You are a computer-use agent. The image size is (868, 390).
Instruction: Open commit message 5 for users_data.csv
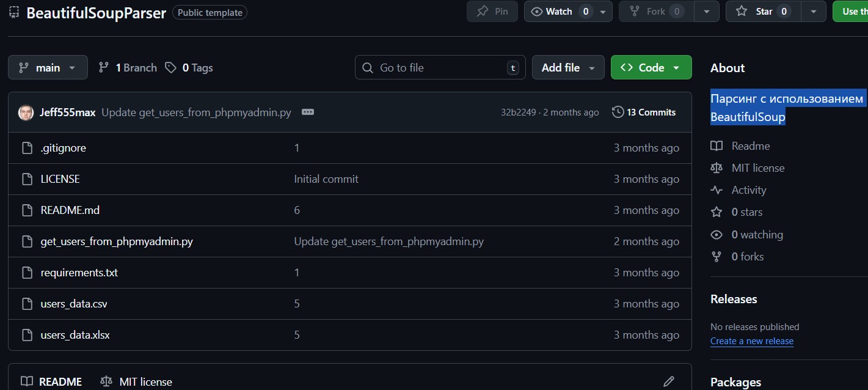coord(297,304)
